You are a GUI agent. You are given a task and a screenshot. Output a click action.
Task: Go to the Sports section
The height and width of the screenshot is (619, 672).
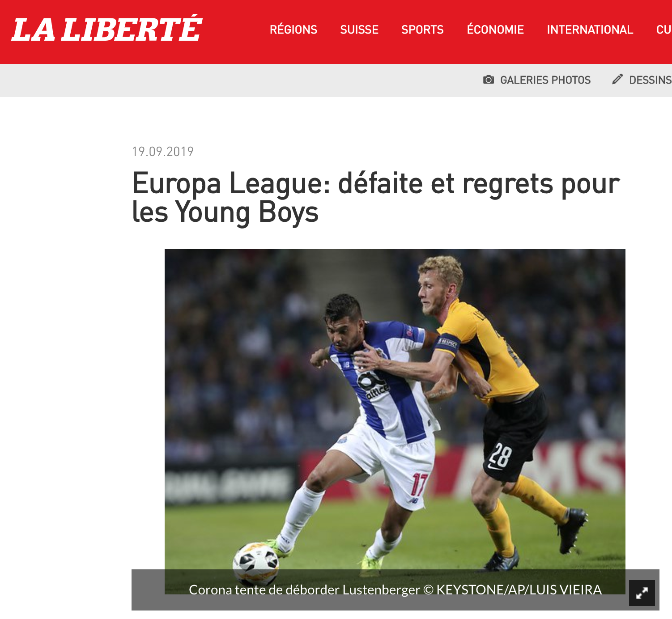tap(422, 30)
